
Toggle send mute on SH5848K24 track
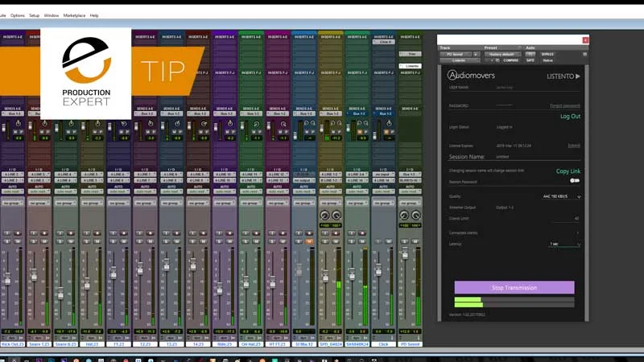[x=360, y=132]
